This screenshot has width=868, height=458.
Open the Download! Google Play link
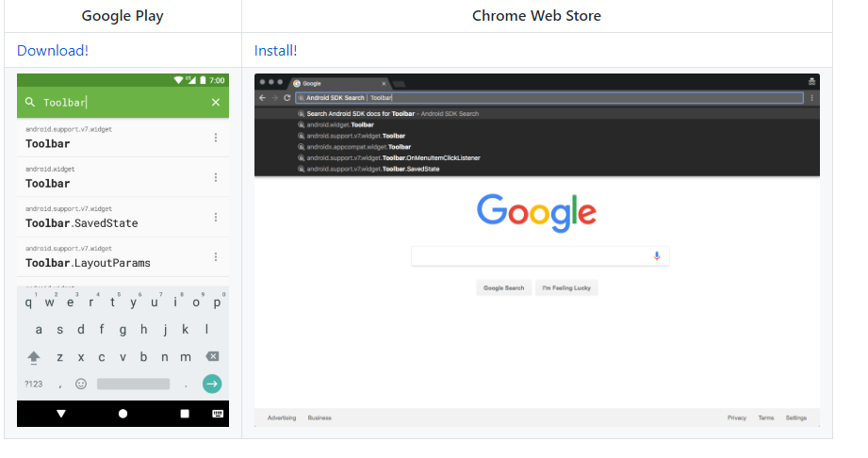click(53, 50)
